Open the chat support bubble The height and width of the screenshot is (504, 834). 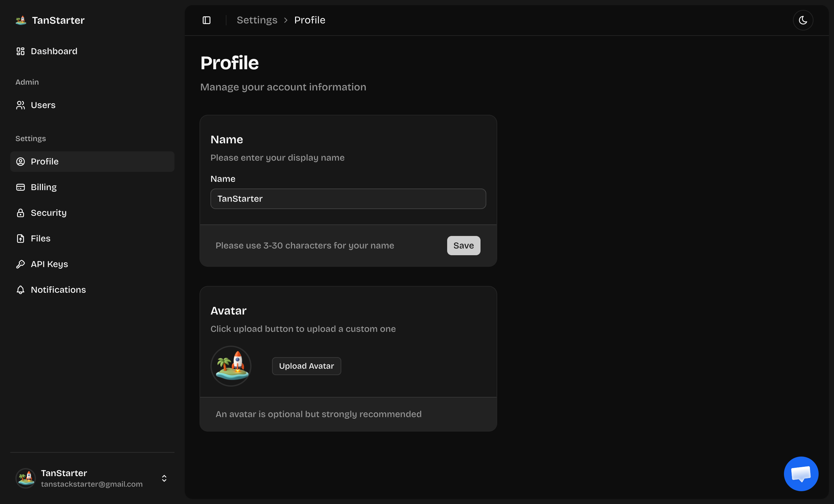click(x=801, y=474)
